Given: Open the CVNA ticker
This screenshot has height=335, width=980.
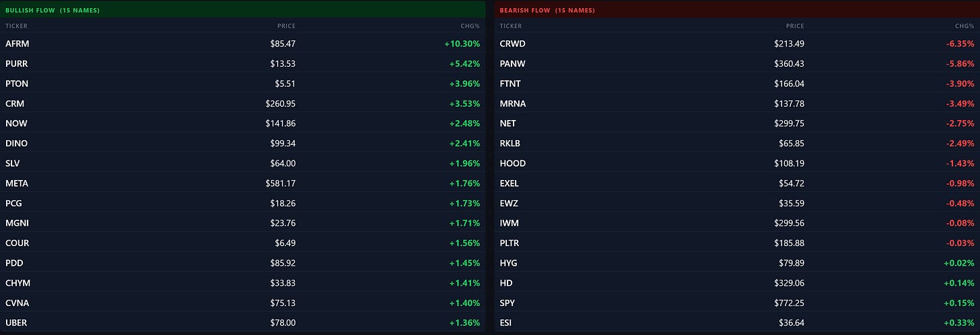Looking at the screenshot, I should 17,303.
